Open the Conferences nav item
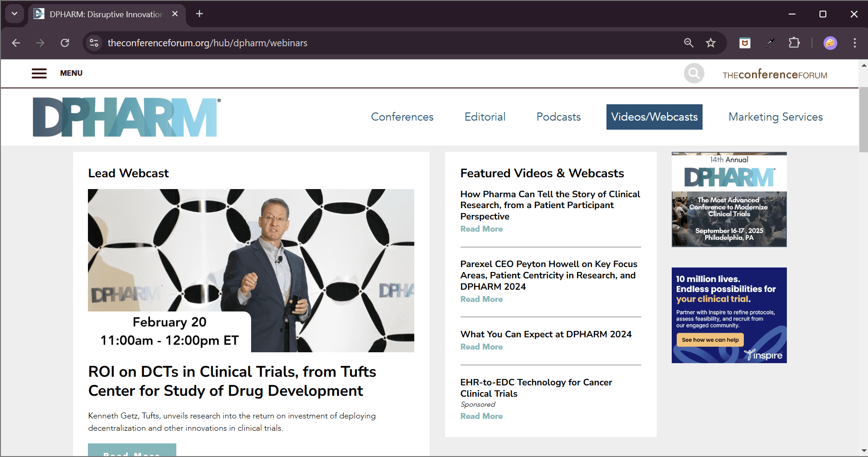Screen dimensions: 868x457 click(402, 117)
